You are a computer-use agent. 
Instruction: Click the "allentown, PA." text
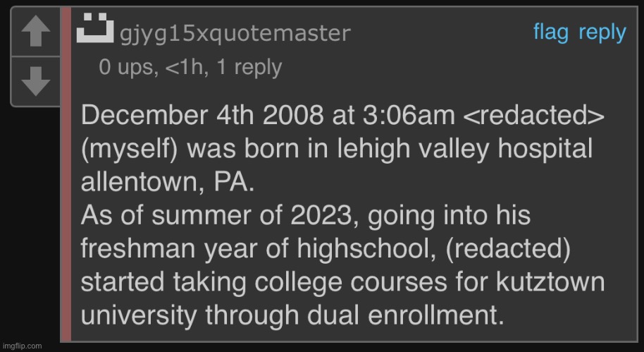168,183
